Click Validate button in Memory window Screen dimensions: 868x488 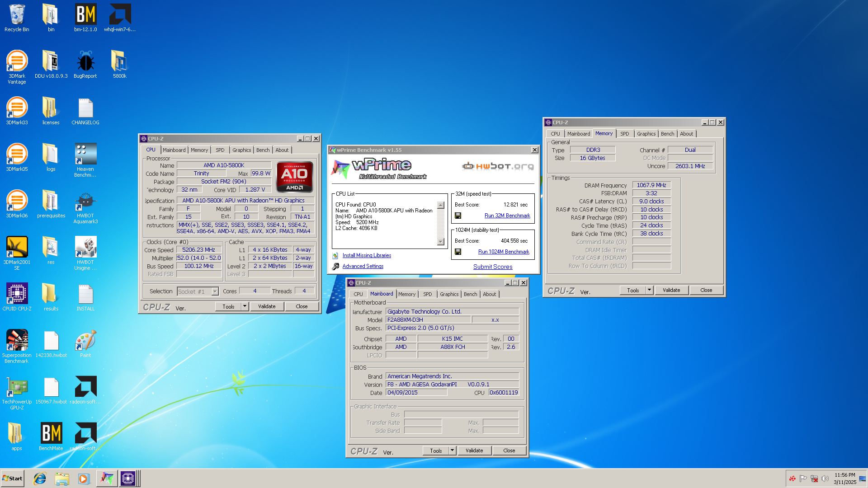point(671,290)
